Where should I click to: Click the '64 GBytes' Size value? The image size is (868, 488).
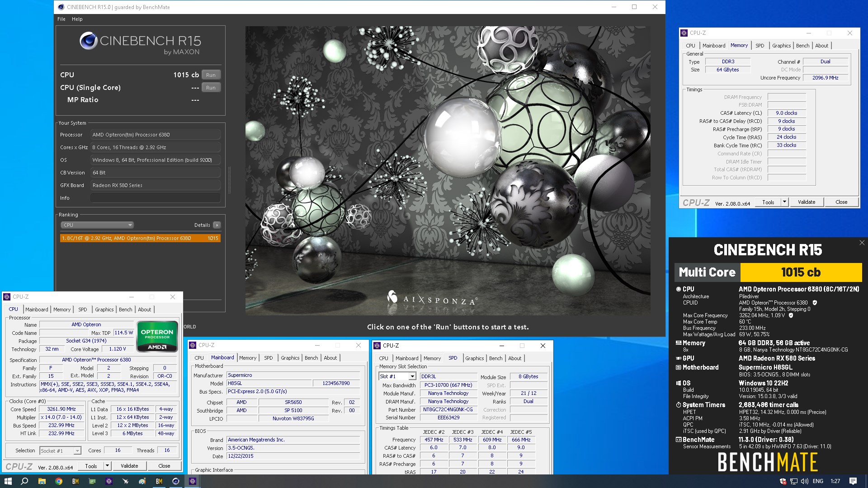727,70
